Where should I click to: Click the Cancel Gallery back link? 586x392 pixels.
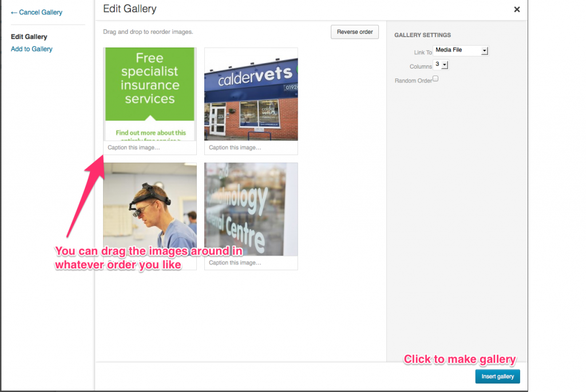click(37, 12)
